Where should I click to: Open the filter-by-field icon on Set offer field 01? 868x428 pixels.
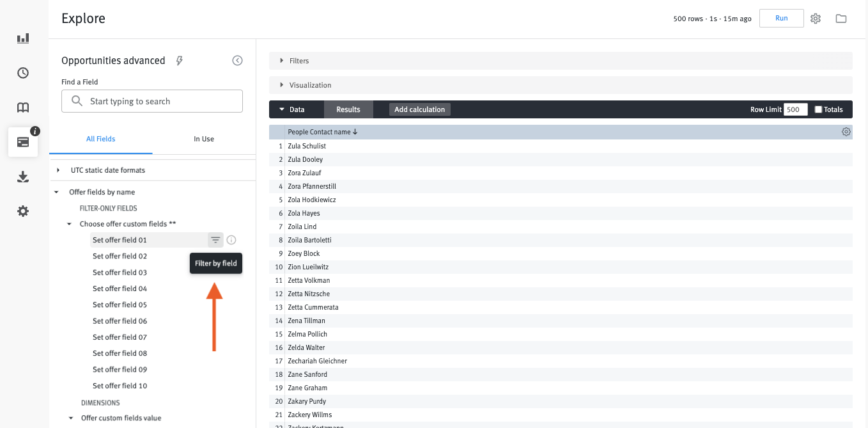pyautogui.click(x=215, y=240)
